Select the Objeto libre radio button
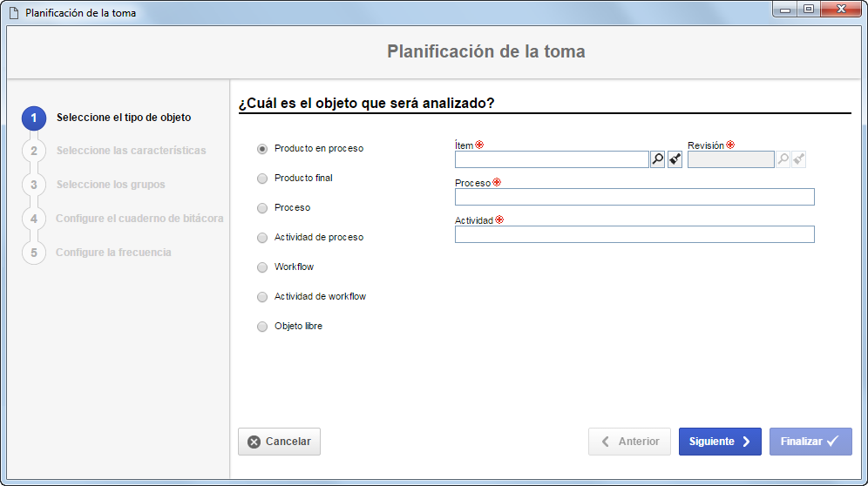Image resolution: width=868 pixels, height=486 pixels. pos(261,327)
